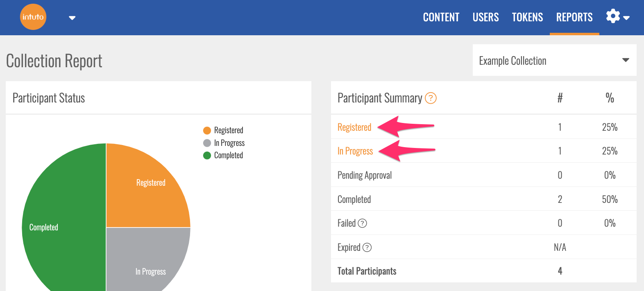The image size is (644, 291).
Task: Switch to the Tokens section
Action: click(x=527, y=17)
